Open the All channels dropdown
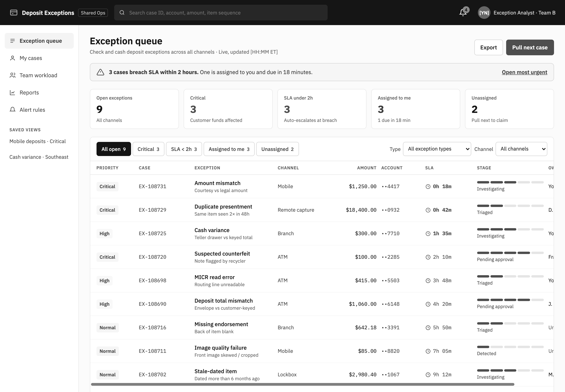565x392 pixels. pyautogui.click(x=521, y=149)
